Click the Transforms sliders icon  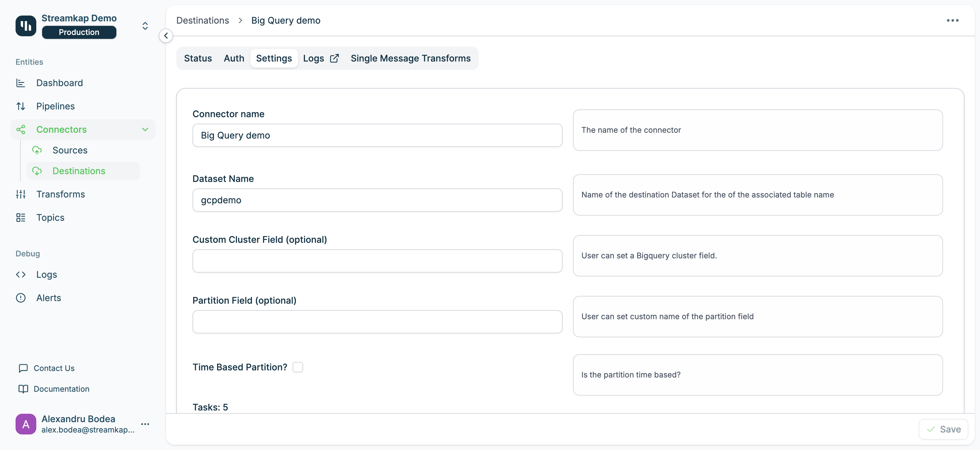coord(20,194)
